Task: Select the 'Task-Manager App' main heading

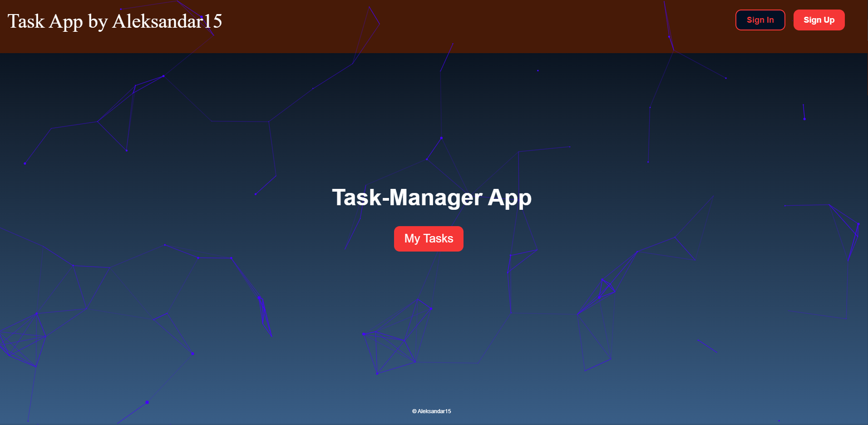Action: coord(431,198)
